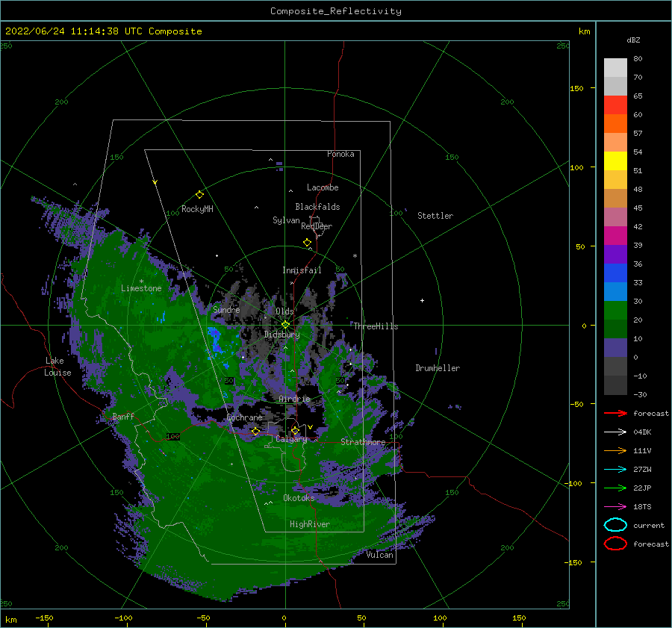Click the magenta 18TS arrow symbol
Screen dimensions: 672x628
pos(615,507)
